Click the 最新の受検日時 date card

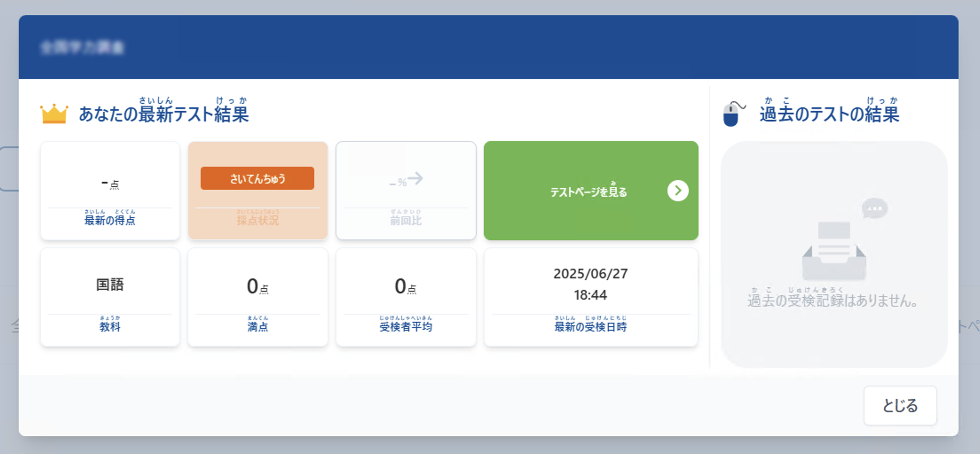(590, 297)
